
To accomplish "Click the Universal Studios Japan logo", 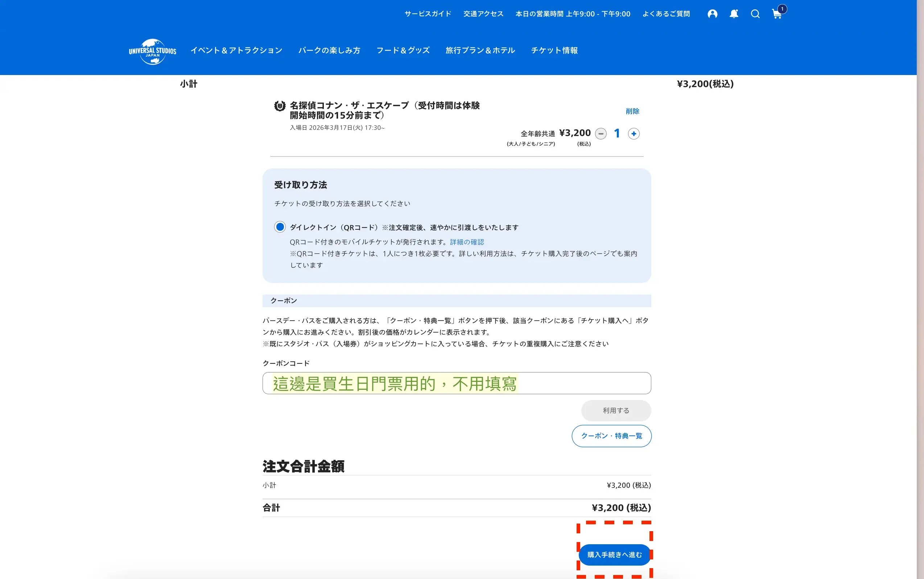I will coord(153,51).
